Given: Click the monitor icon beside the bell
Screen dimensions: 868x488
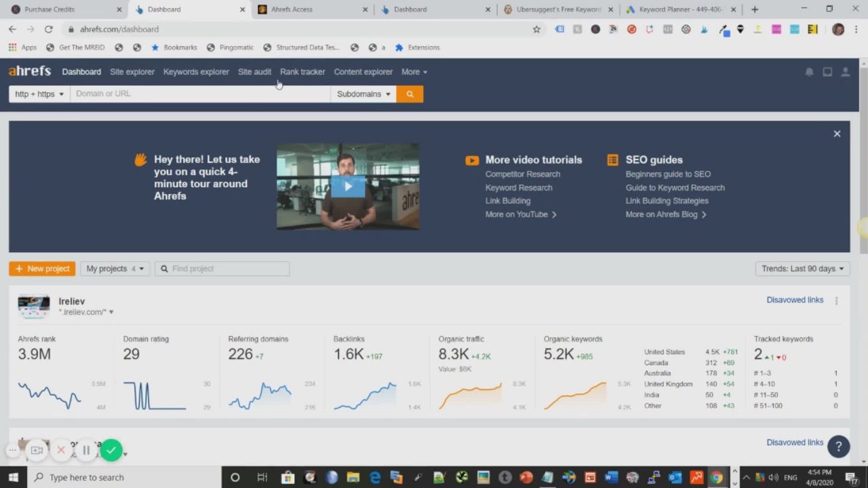Looking at the screenshot, I should click(x=827, y=72).
